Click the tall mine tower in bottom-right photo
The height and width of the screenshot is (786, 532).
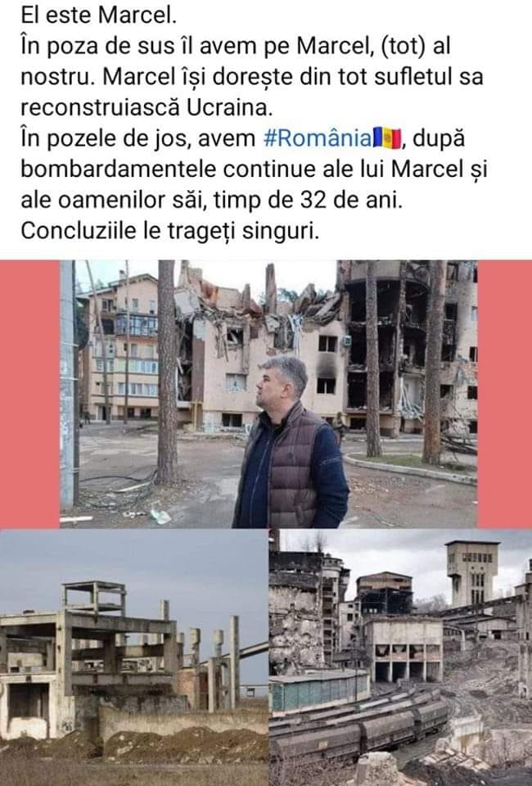(472, 574)
